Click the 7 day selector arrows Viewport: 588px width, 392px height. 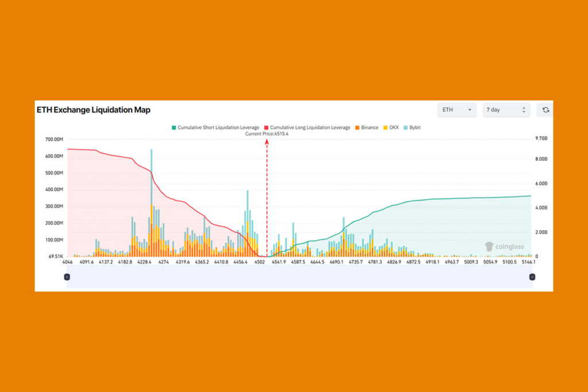point(524,110)
